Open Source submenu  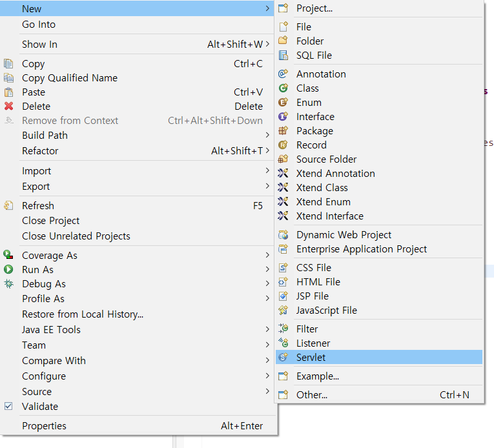tap(137, 391)
